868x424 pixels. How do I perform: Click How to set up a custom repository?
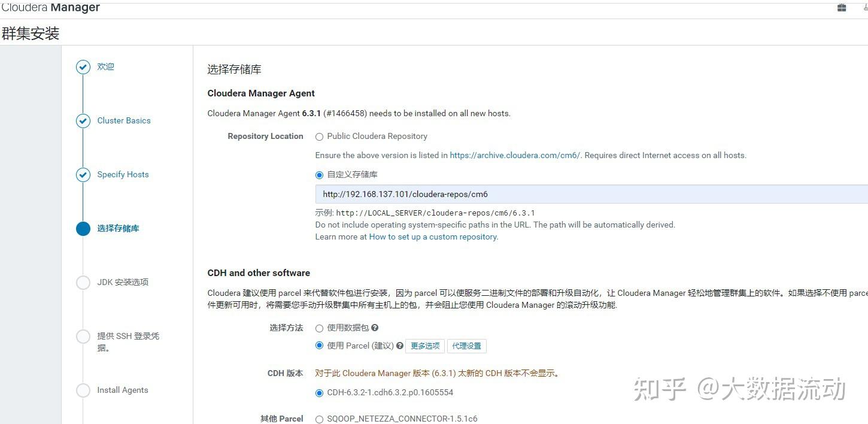click(432, 237)
